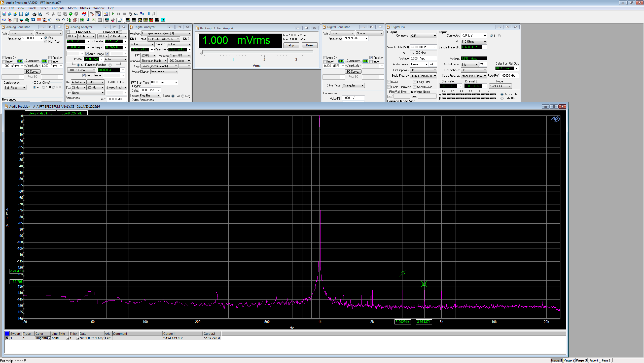Image resolution: width=644 pixels, height=363 pixels.
Task: Open the Analog Generator panel icon
Action: click(x=4, y=20)
